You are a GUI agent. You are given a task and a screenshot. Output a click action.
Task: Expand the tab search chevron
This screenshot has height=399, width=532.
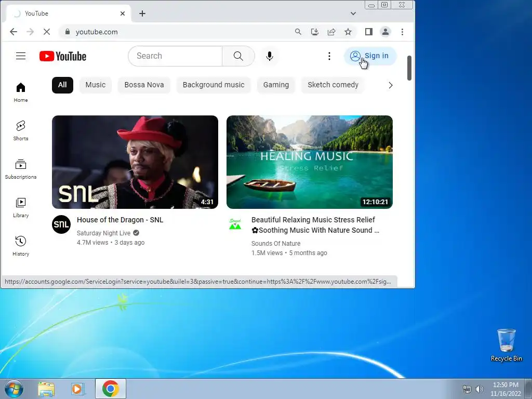pos(353,14)
